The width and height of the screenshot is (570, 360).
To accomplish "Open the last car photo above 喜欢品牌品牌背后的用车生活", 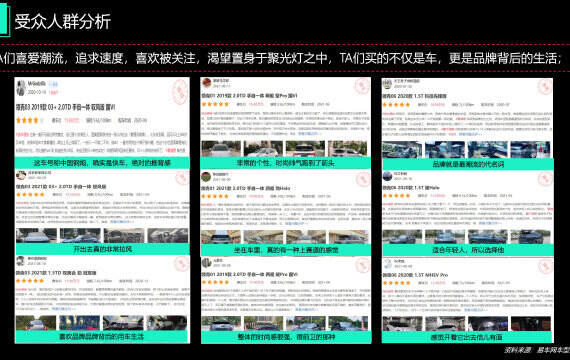I will [x=166, y=323].
